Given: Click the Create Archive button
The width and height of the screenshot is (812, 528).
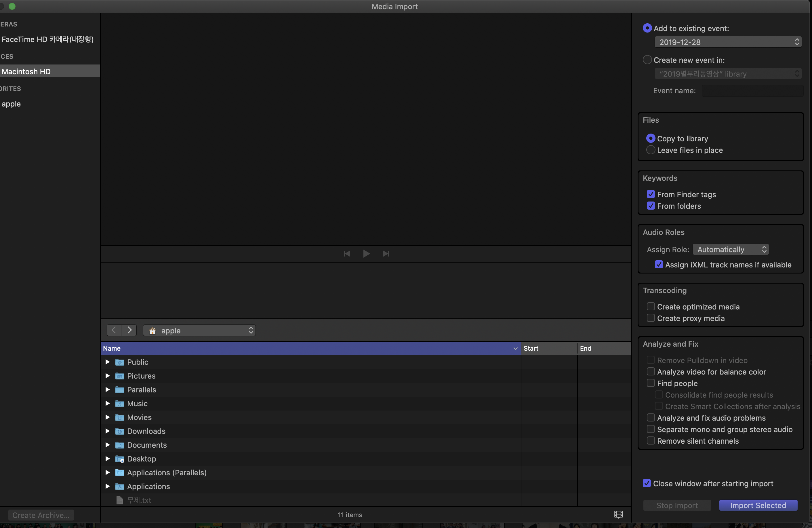Looking at the screenshot, I should [x=41, y=515].
